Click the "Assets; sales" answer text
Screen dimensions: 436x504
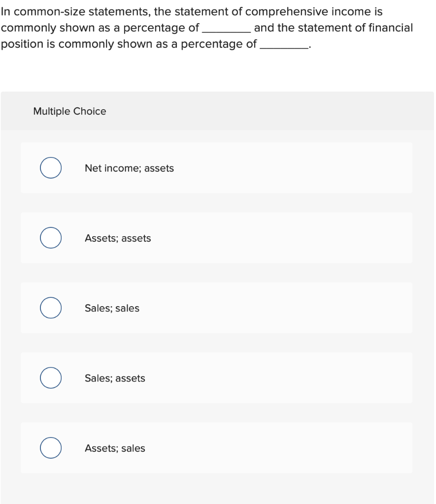[115, 448]
